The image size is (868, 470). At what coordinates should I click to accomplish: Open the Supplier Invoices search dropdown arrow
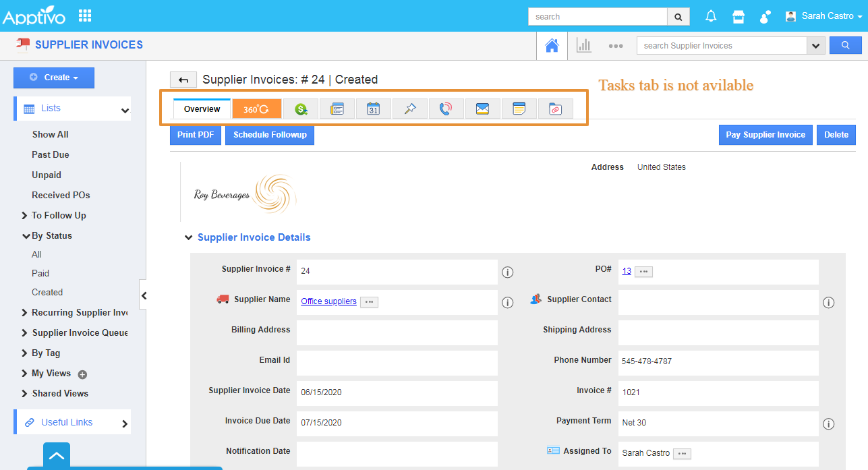pyautogui.click(x=816, y=46)
